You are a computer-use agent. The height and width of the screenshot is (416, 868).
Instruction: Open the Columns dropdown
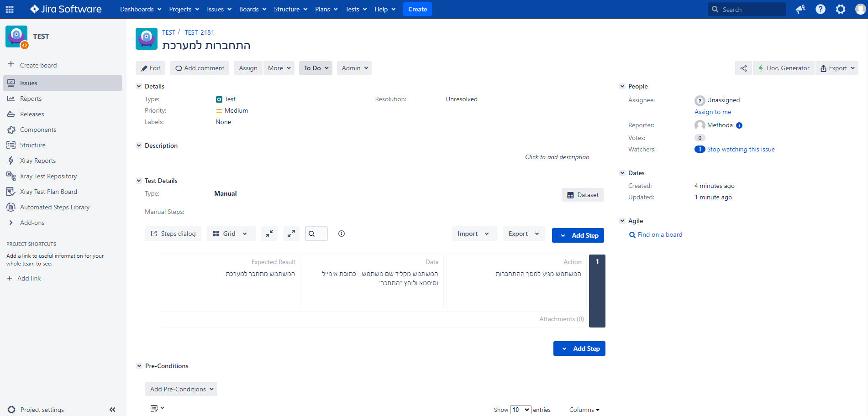tap(584, 410)
